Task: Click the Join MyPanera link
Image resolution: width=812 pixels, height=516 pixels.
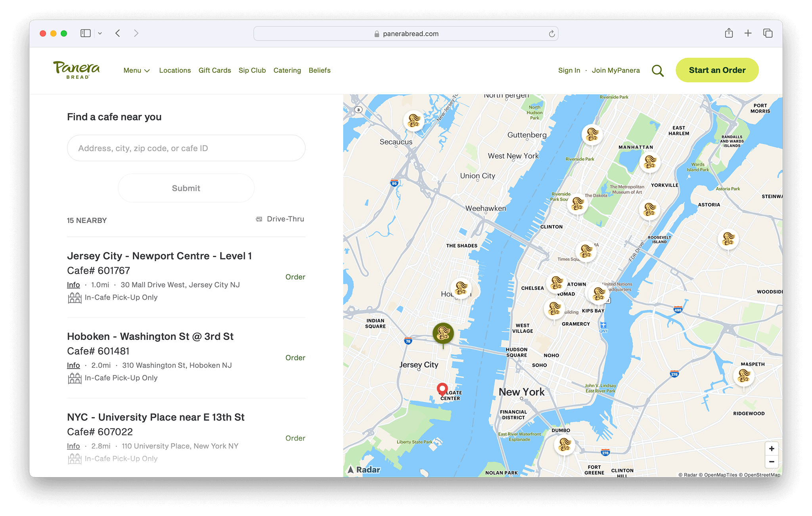Action: coord(616,70)
